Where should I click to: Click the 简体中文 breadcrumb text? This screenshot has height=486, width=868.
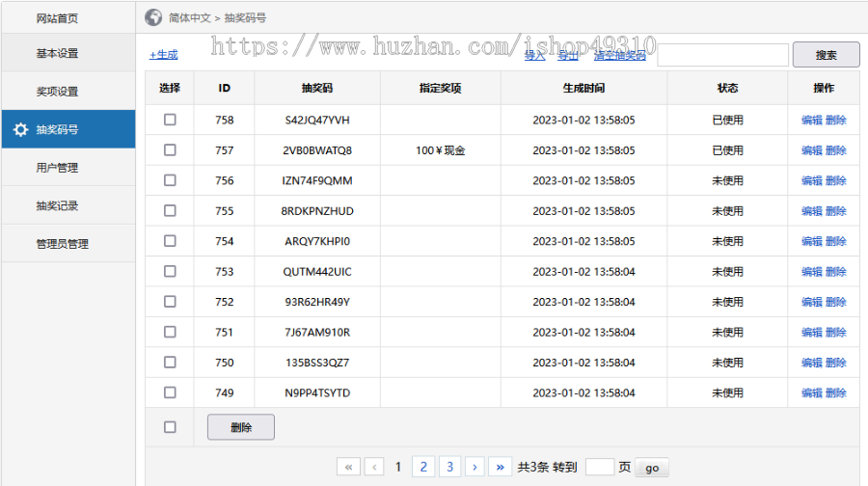tap(190, 18)
